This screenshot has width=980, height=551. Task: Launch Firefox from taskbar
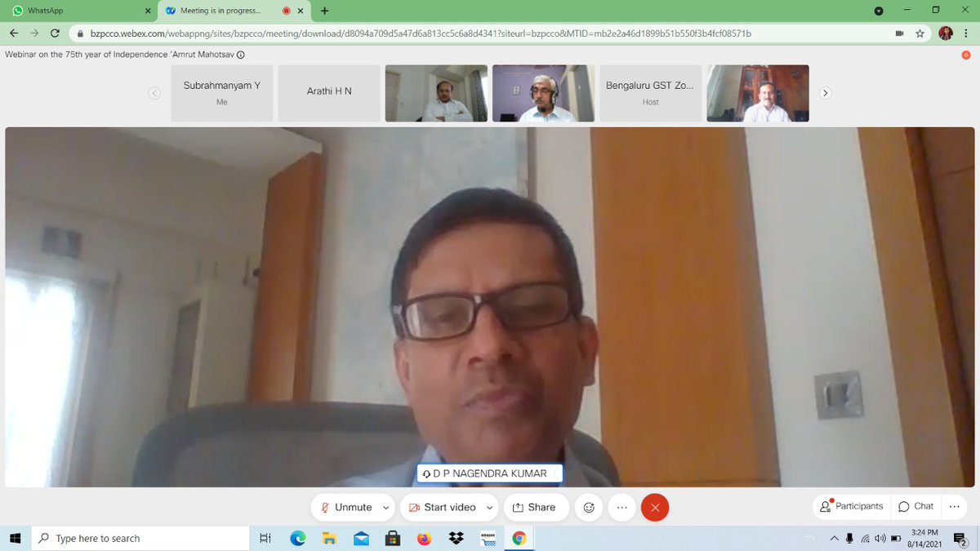point(423,538)
